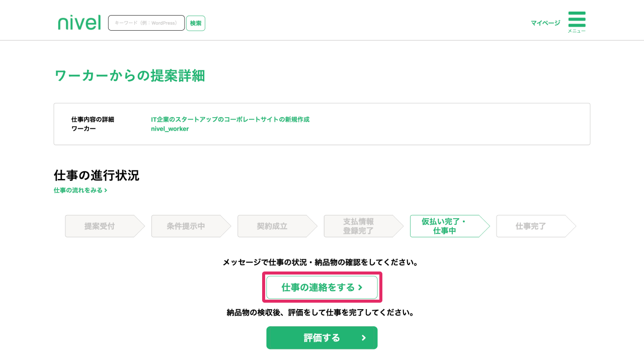
Task: Open the job detail title link
Action: pyautogui.click(x=230, y=120)
